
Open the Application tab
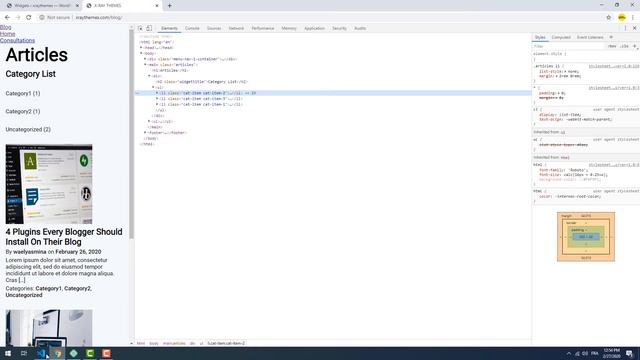(x=314, y=28)
